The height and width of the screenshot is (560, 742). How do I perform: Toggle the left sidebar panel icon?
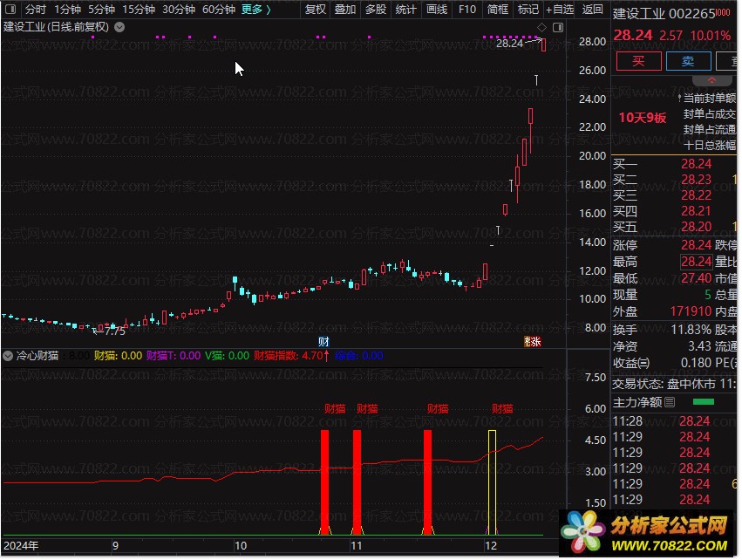tap(10, 9)
